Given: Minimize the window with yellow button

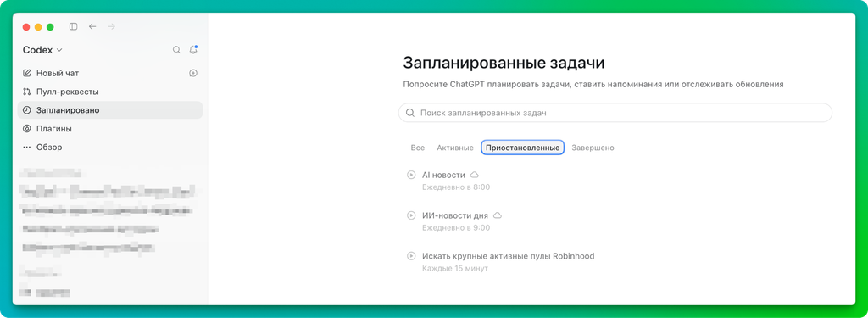Looking at the screenshot, I should [x=38, y=26].
